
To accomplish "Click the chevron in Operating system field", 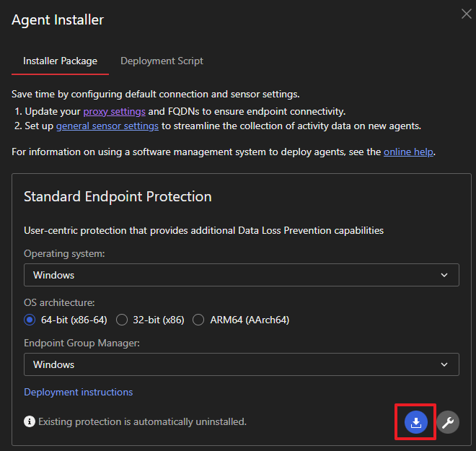I will click(x=444, y=275).
